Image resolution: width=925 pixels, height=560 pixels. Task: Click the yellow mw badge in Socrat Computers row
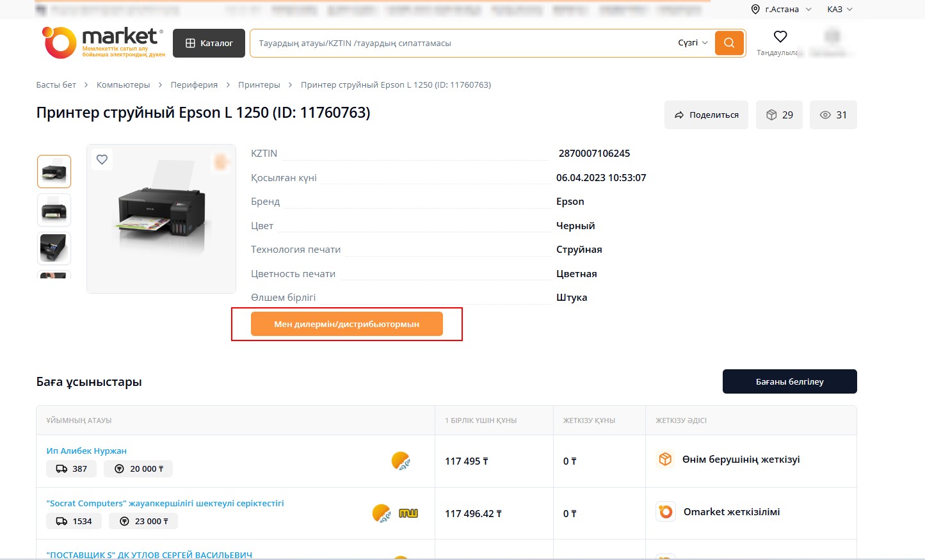408,513
